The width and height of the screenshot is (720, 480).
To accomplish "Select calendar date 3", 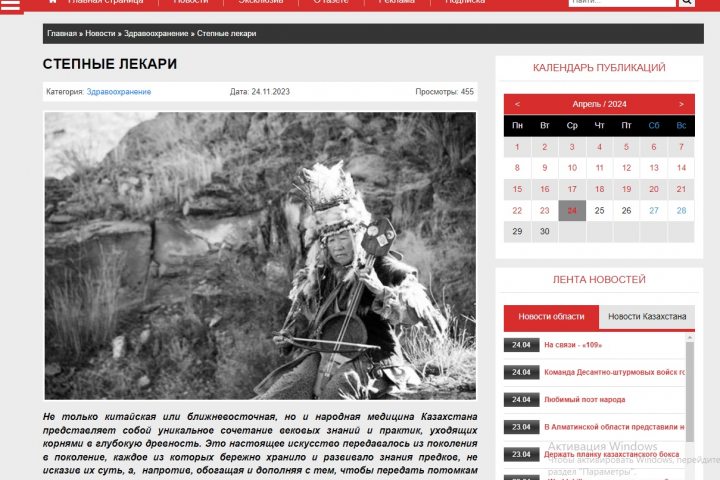I will point(572,147).
